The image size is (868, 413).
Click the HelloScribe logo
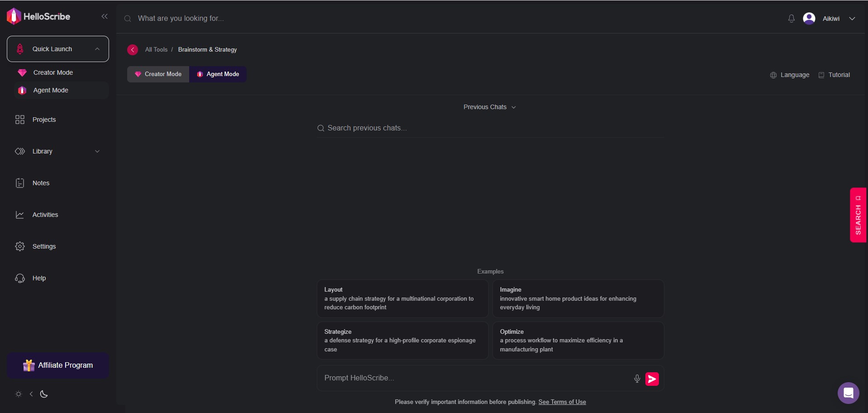pos(38,17)
